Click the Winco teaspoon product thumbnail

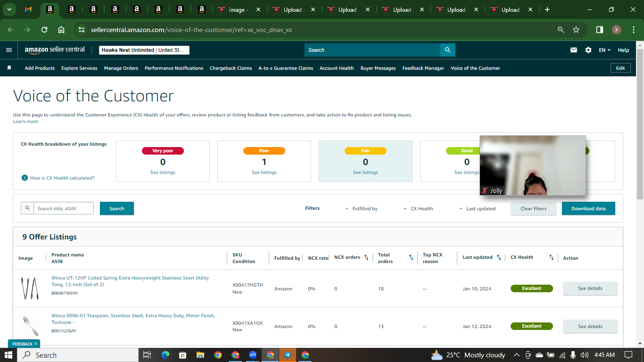coord(31,326)
